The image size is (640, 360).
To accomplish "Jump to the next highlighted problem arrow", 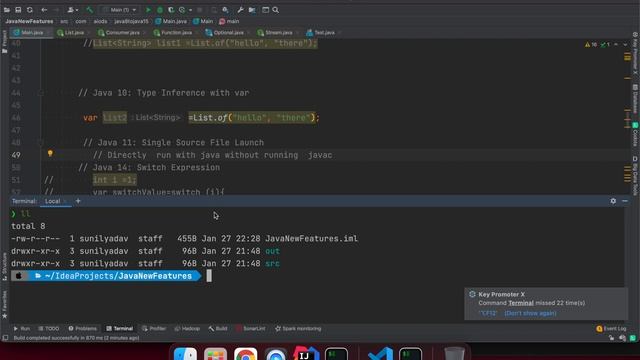I will 625,44.
